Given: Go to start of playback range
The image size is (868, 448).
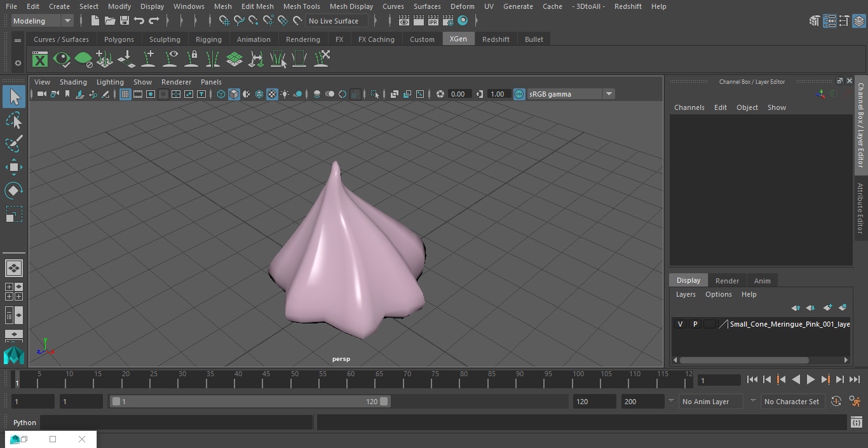Looking at the screenshot, I should [752, 379].
